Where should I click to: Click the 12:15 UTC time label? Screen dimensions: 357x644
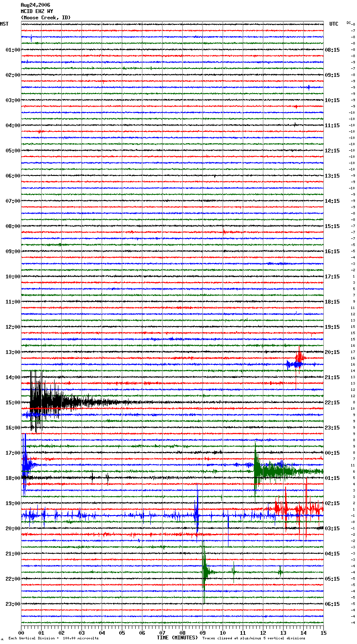click(x=332, y=151)
